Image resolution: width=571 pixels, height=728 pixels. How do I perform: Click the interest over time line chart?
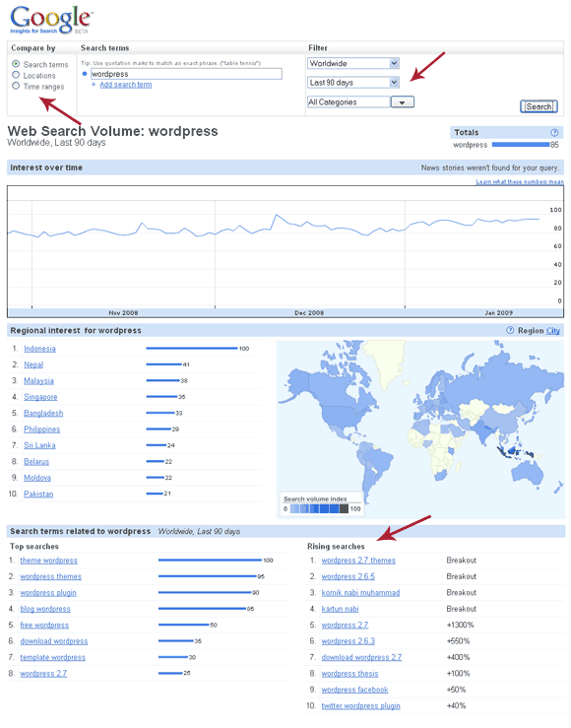(285, 251)
